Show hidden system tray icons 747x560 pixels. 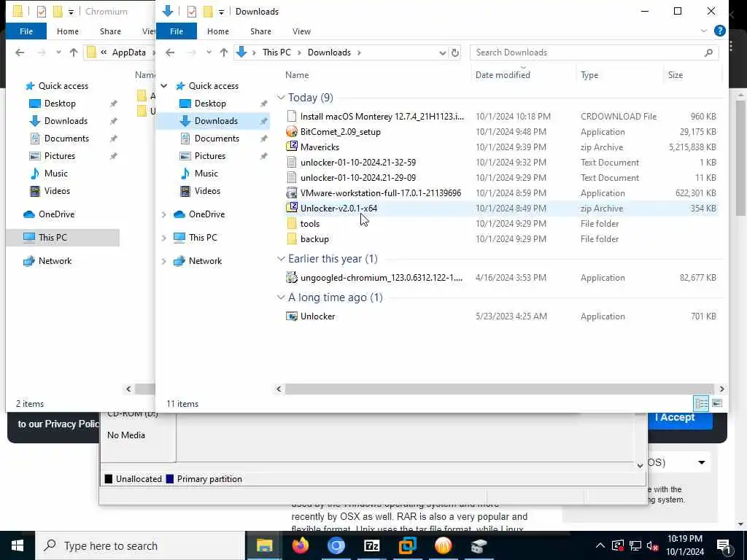pyautogui.click(x=600, y=545)
